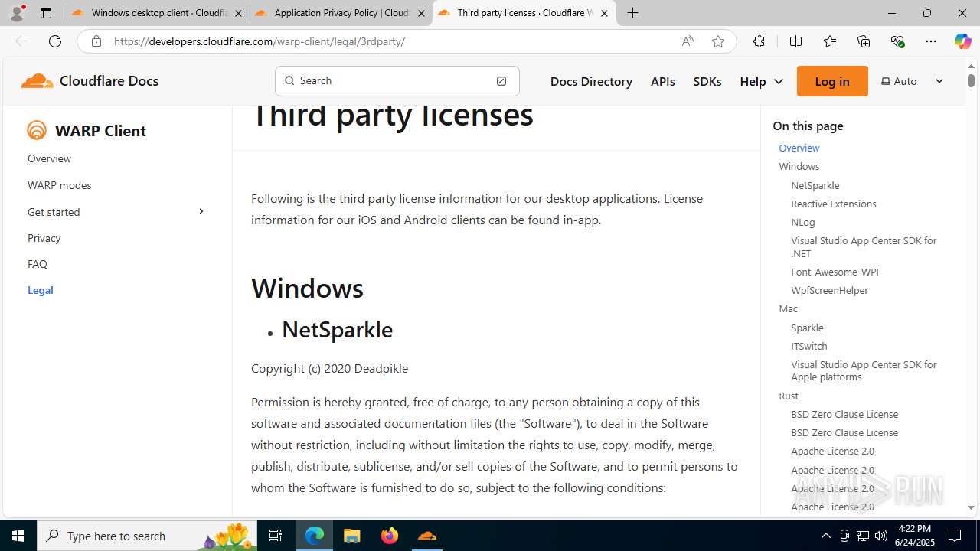Jump to NetSparkle in page outline
980x551 pixels.
coord(815,185)
